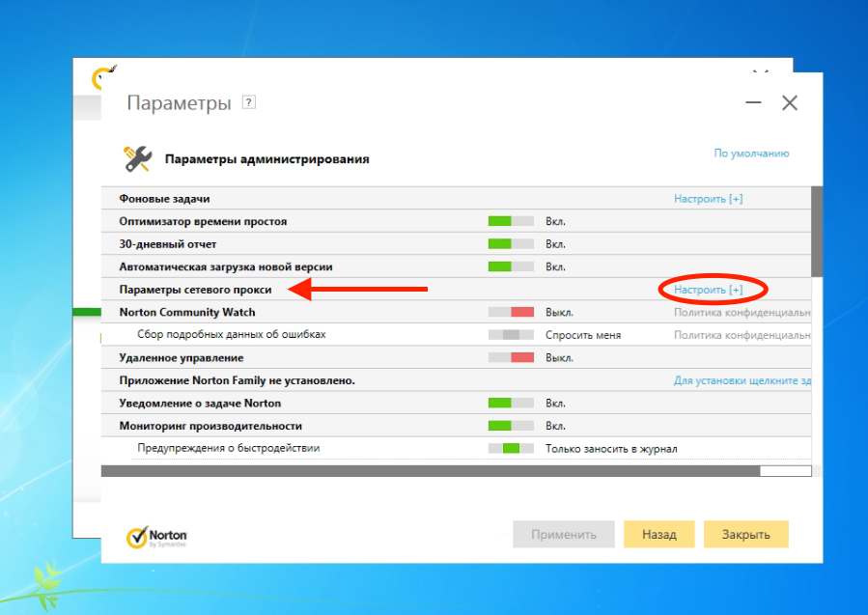Viewport: 868px width, 615px height.
Task: Disable the Оптимизатор времени простоя toggle
Action: pos(511,221)
